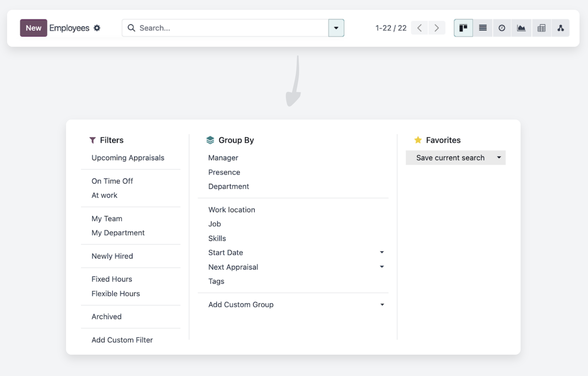Switch to Kanban view
Screen dimensions: 588x376
(463, 28)
